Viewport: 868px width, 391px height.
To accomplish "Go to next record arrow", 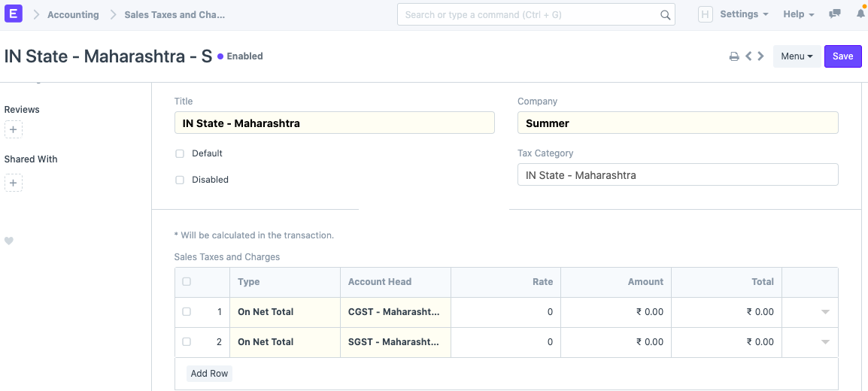I will tap(761, 56).
